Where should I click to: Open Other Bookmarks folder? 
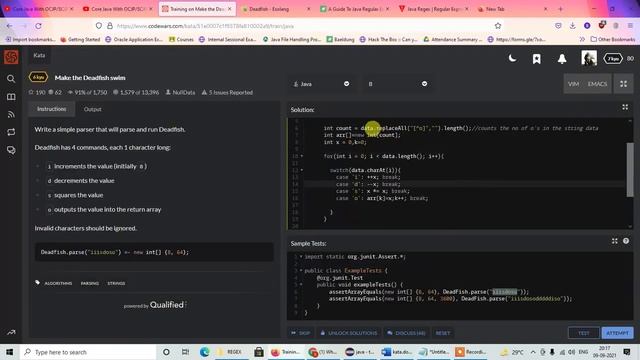(613, 40)
